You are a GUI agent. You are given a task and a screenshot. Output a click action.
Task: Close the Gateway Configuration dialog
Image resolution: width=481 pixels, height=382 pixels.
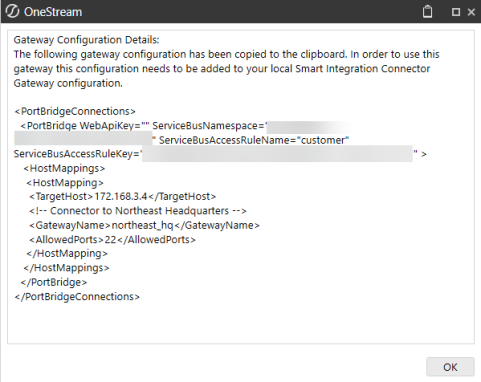point(471,12)
